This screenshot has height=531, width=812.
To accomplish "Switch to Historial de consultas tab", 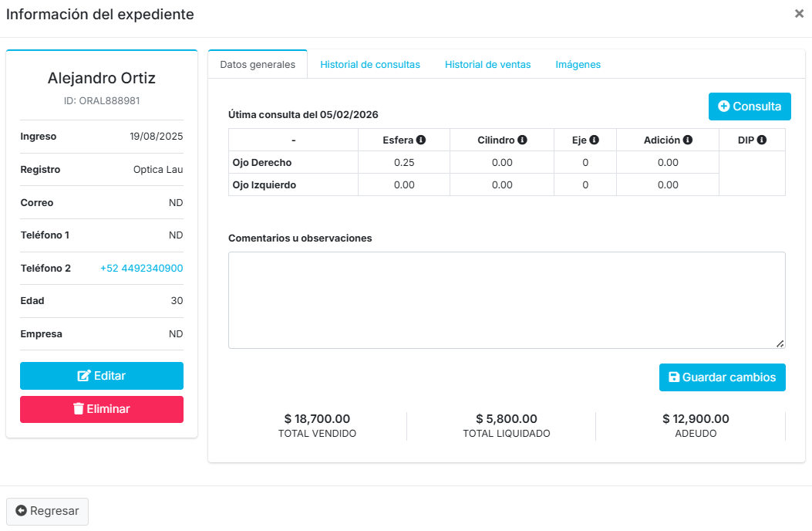I will (x=370, y=65).
